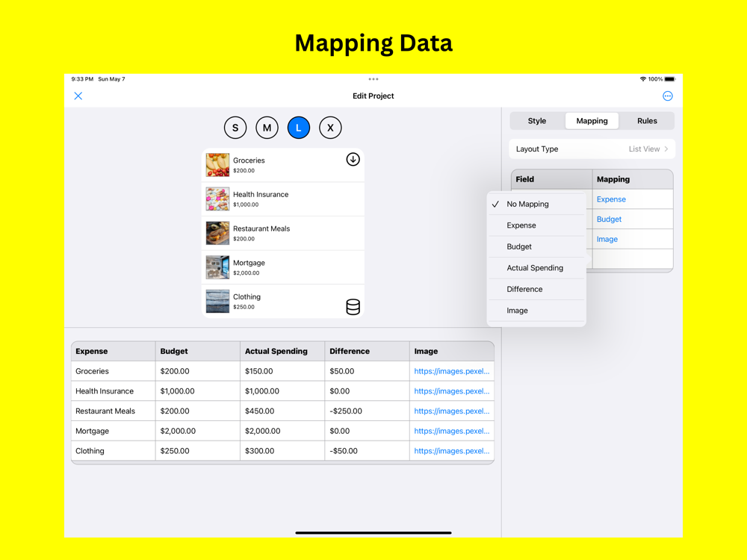Tap the Restaurant Meals thumbnail

217,233
